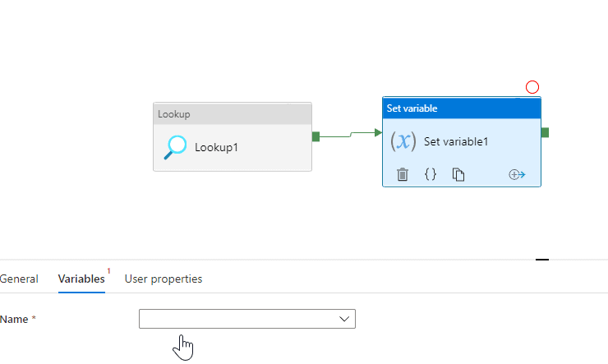Click the Set variable1 activity name

(x=456, y=141)
